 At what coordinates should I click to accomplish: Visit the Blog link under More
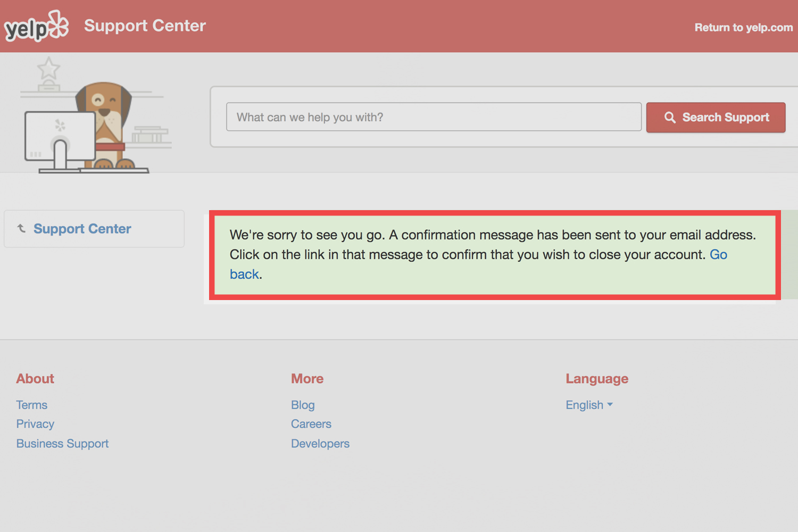(x=303, y=405)
